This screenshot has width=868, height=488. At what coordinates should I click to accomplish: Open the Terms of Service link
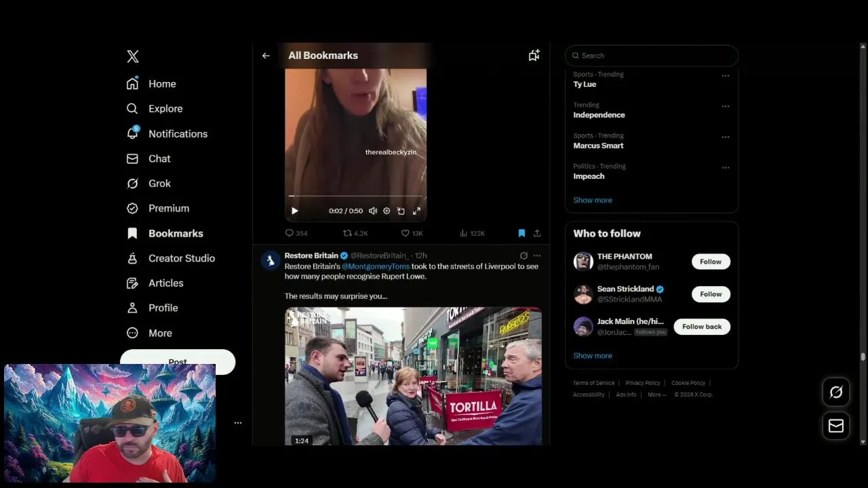click(x=593, y=383)
